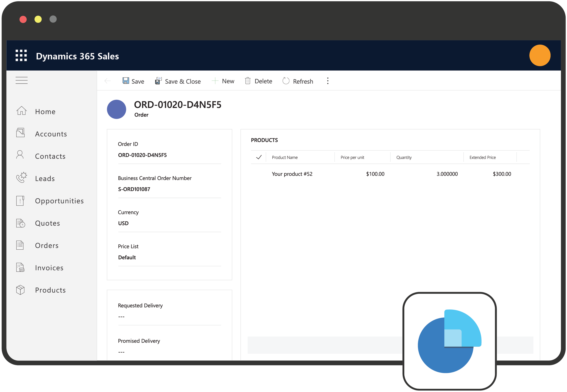Click the Invoices coins document icon
The width and height of the screenshot is (567, 392).
point(20,268)
